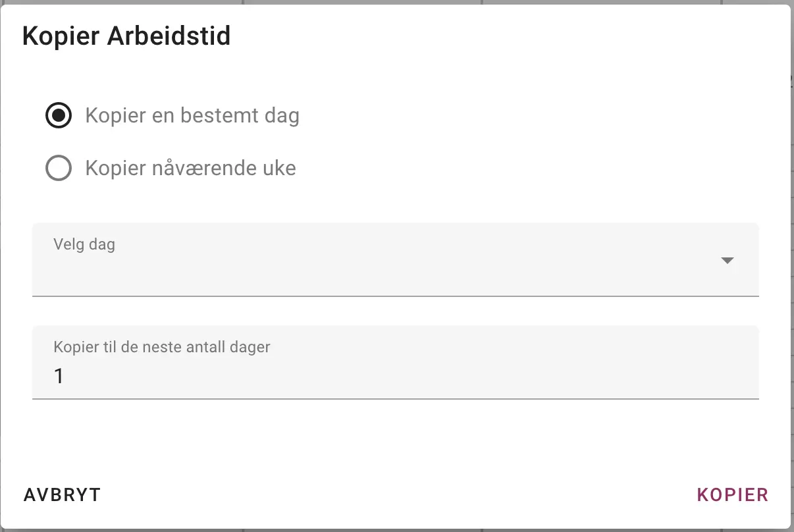Choose the 'Kopier nåværende uke' radio option
794x532 pixels.
pyautogui.click(x=59, y=169)
